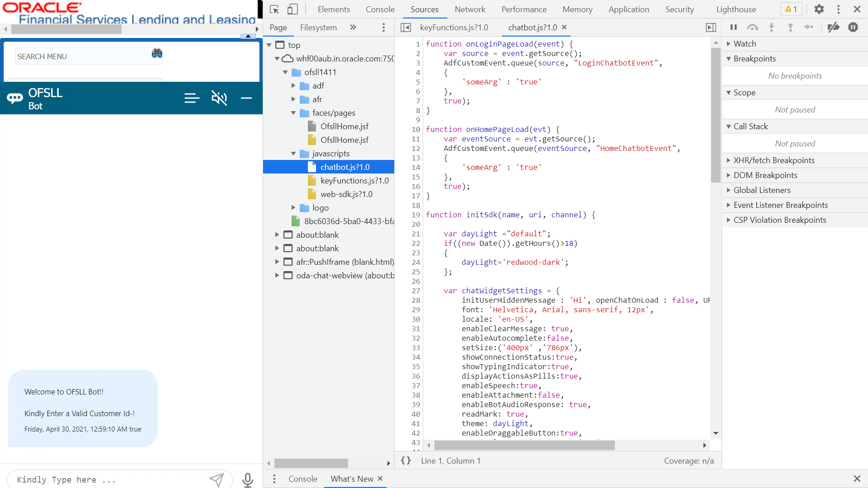Screen dimensions: 868x488
Task: Minimize the OFSLL Bot chat window
Action: click(246, 98)
